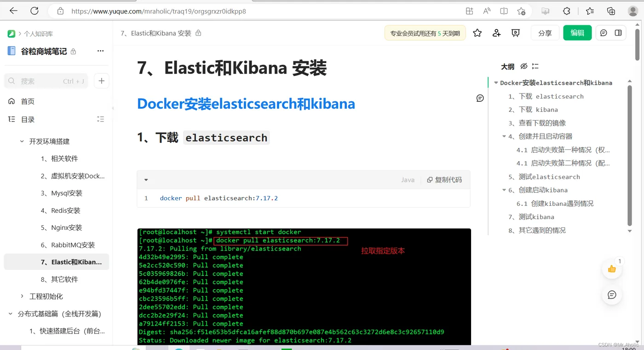
Task: Jump to outline 1、下载 elasticsearch
Action: (x=546, y=96)
